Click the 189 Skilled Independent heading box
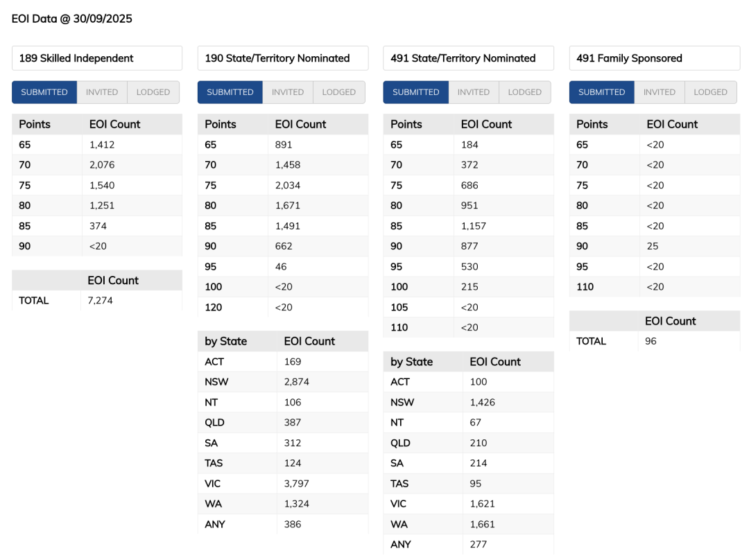The width and height of the screenshot is (749, 560). pos(97,58)
